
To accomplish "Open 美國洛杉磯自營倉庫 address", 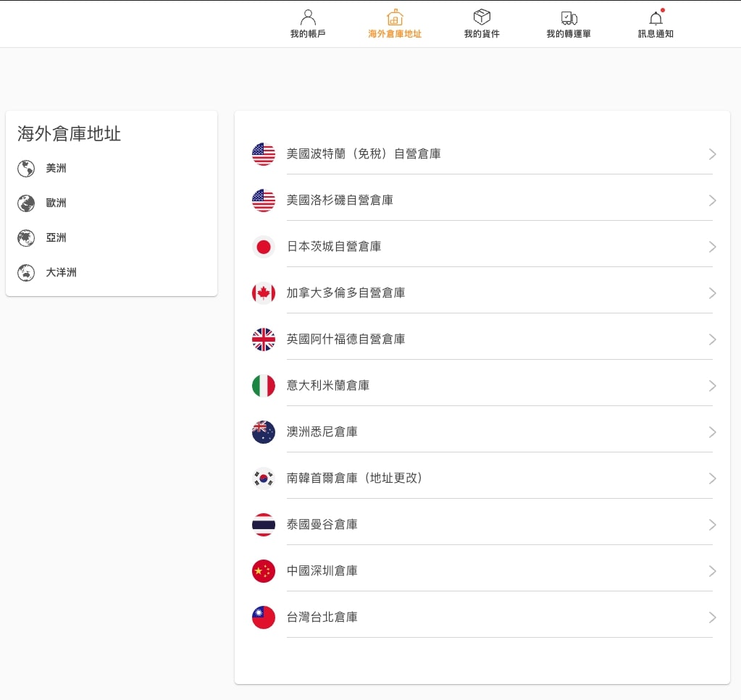I will coord(340,201).
